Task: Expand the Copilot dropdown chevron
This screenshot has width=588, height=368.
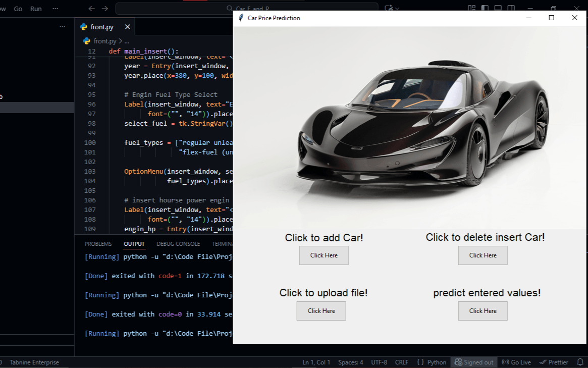Action: (397, 8)
